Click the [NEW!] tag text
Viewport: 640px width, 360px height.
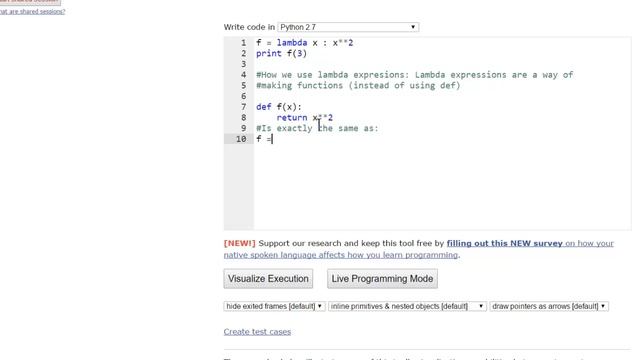coord(240,243)
